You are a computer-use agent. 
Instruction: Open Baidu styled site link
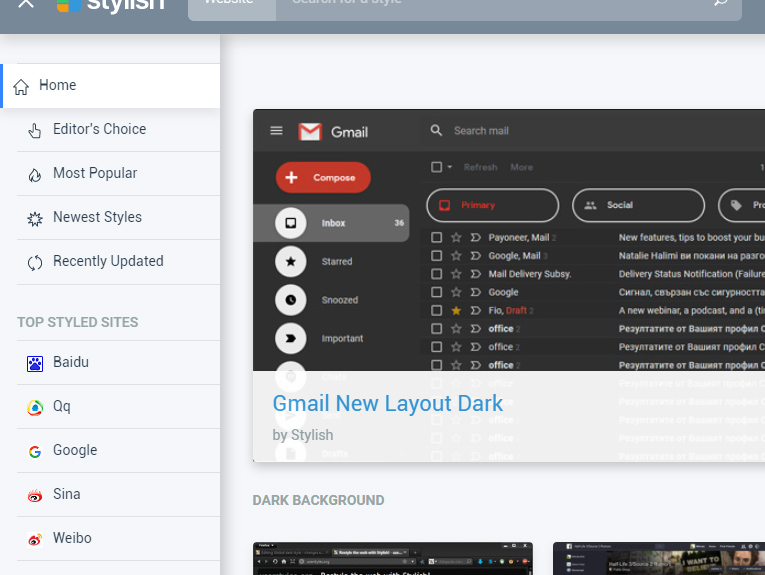[x=119, y=363]
